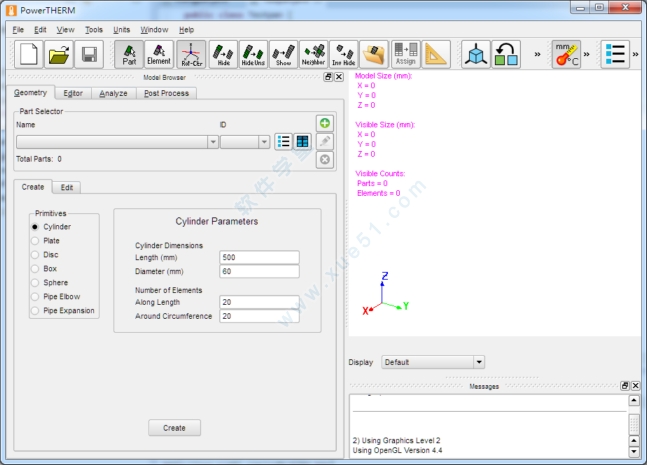This screenshot has height=465, width=647.
Task: Open the Tools menu
Action: coord(94,30)
